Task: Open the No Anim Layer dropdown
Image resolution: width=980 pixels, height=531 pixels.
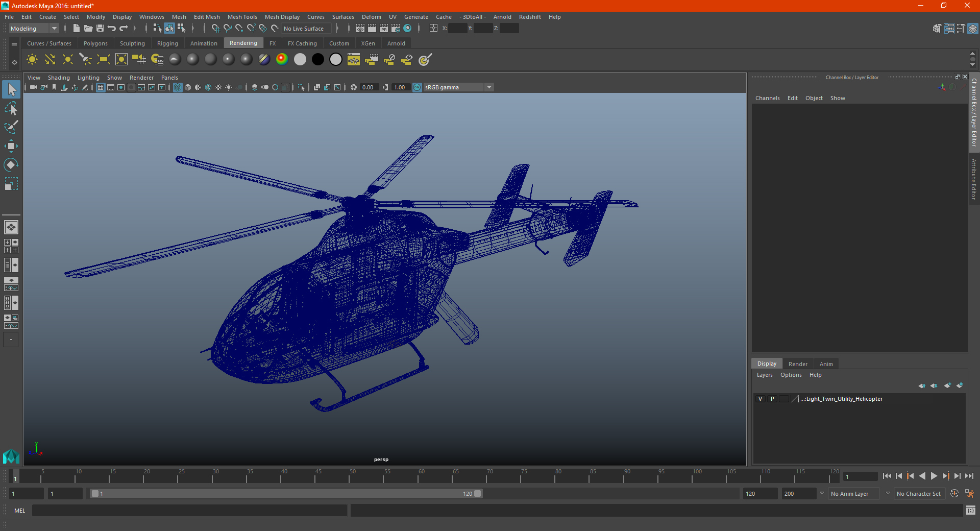Action: coord(854,494)
